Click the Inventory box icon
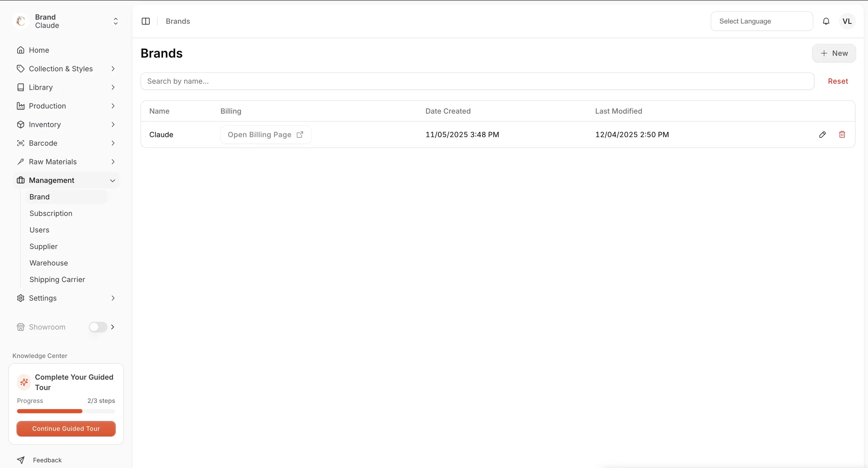Image resolution: width=868 pixels, height=468 pixels. coord(21,124)
